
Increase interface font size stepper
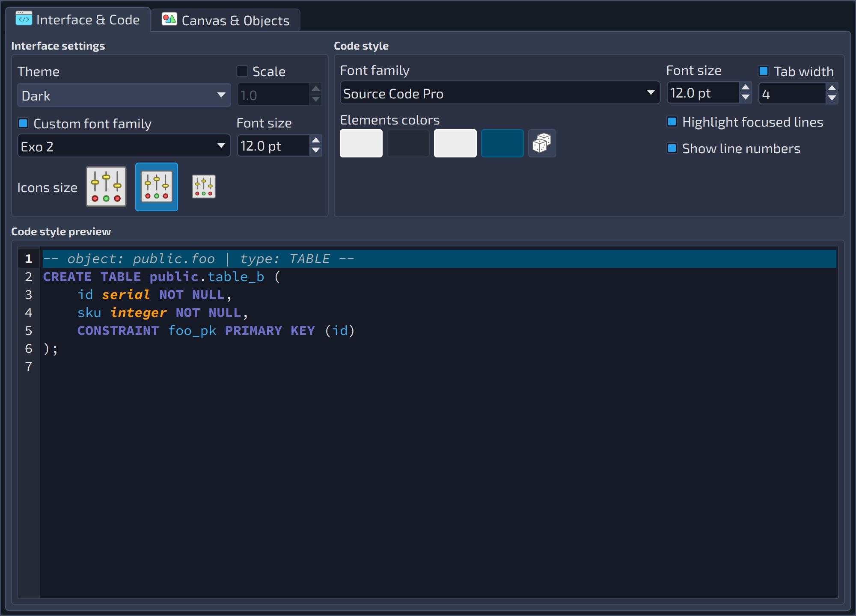pyautogui.click(x=316, y=140)
